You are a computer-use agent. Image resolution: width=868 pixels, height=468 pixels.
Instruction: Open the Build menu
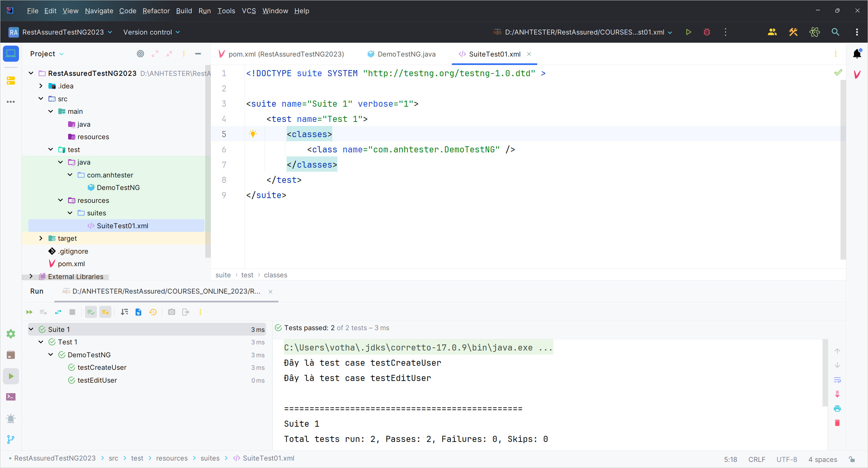[x=184, y=11]
